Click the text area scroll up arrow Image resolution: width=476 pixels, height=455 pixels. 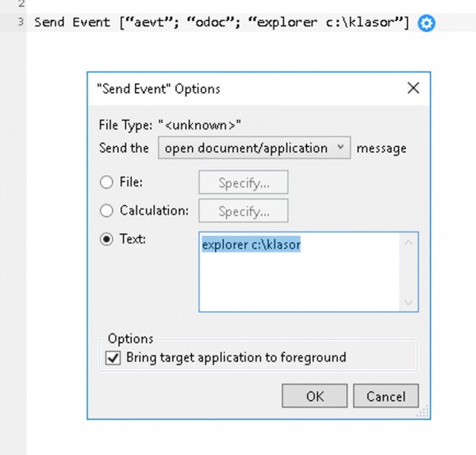409,242
